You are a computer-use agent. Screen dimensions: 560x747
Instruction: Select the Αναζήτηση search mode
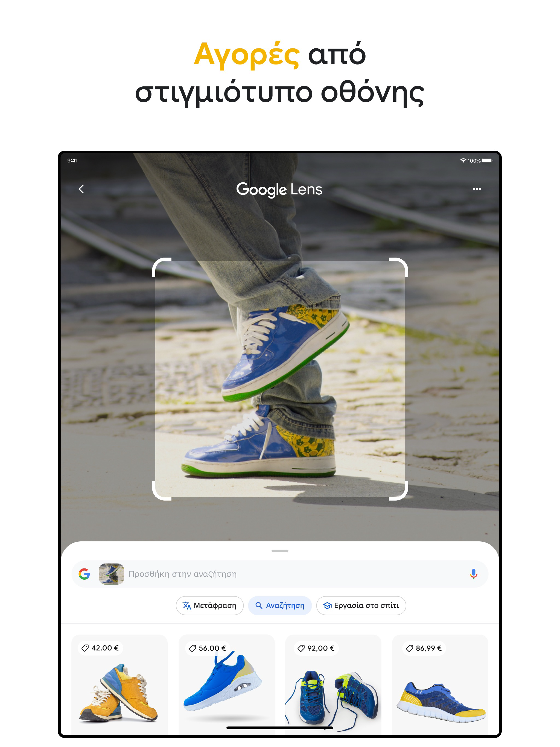[280, 606]
